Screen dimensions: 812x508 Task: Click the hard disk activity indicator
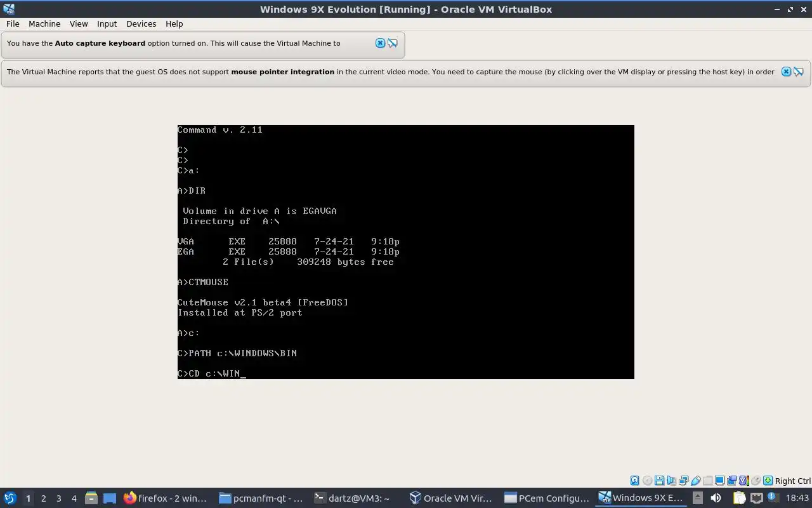pyautogui.click(x=635, y=481)
